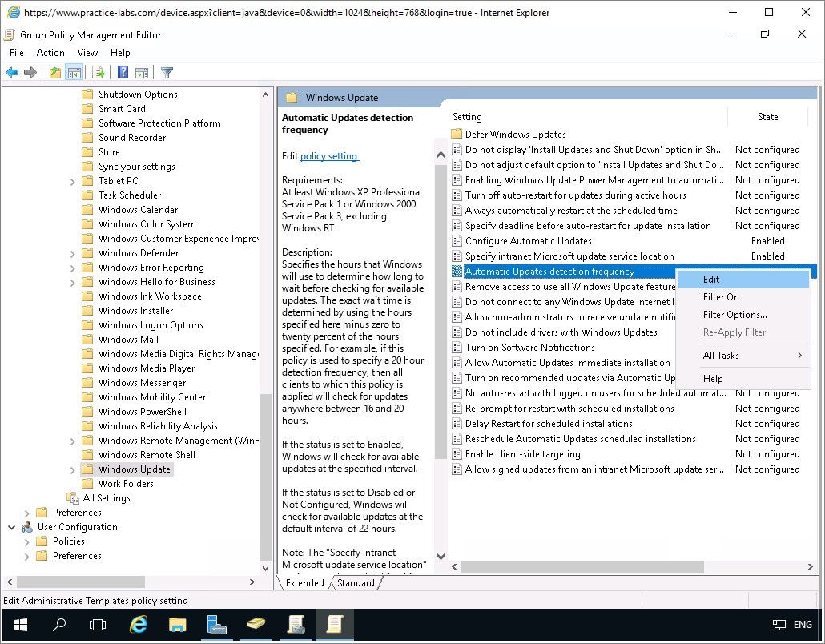Switch to the Standard tab
This screenshot has height=644, width=825.
[x=356, y=583]
